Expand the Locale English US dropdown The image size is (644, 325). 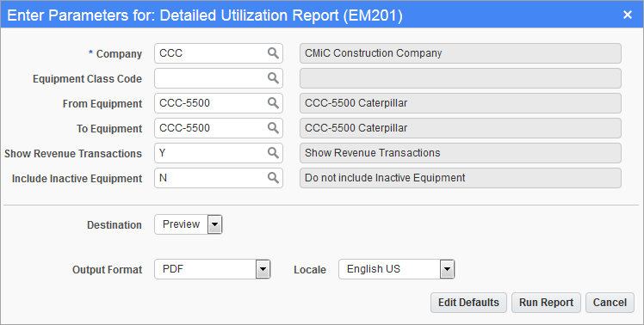point(447,270)
